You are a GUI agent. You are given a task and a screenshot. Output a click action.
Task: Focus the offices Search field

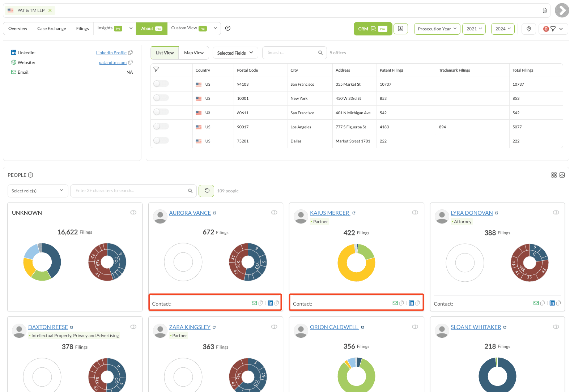[294, 53]
